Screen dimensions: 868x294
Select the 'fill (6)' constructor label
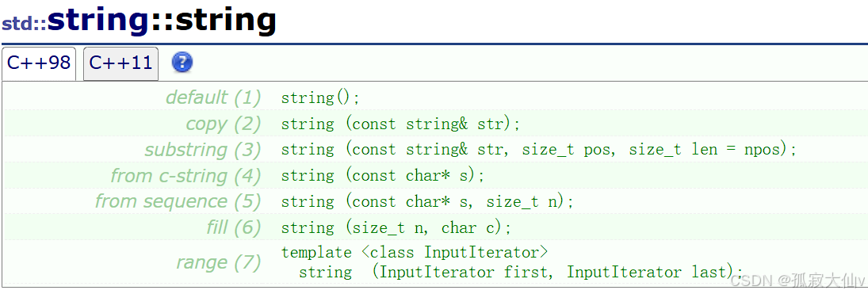pyautogui.click(x=233, y=227)
